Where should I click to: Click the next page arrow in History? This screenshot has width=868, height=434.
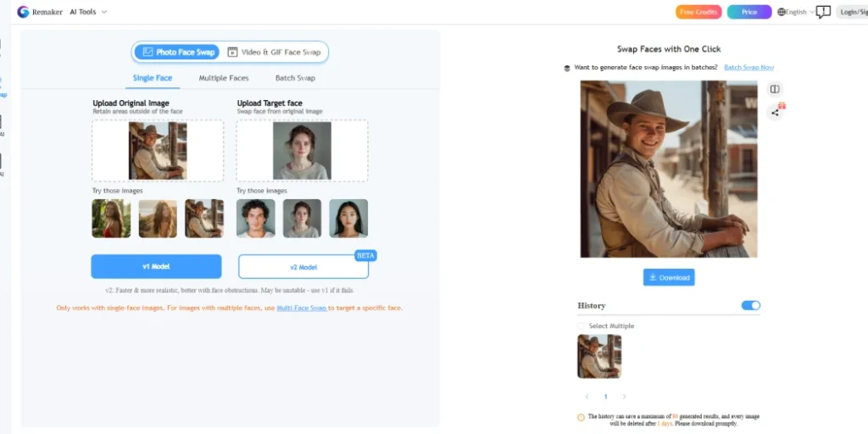[625, 397]
